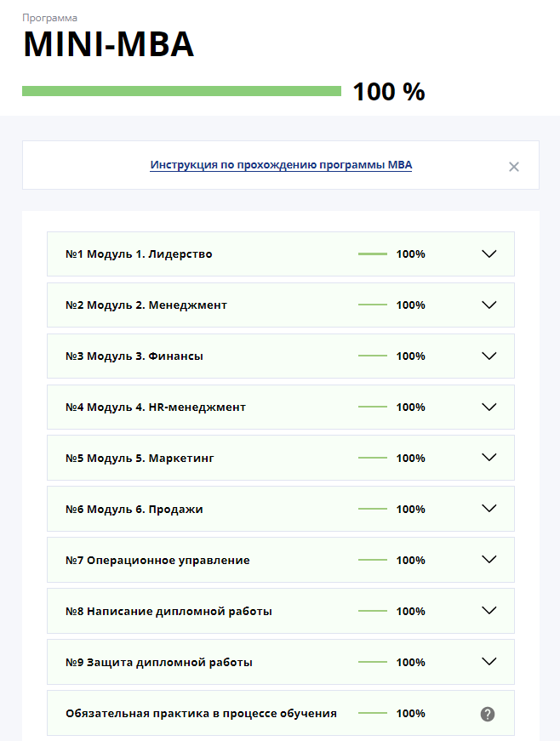The height and width of the screenshot is (741, 560).
Task: Select the №5 Модуль 5. Маркетинг title
Action: (x=140, y=459)
